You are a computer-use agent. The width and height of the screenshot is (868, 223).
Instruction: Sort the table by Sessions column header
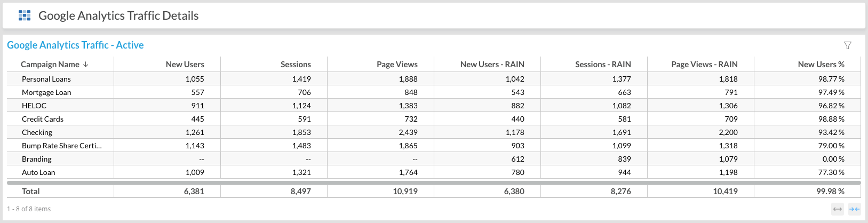coord(296,65)
